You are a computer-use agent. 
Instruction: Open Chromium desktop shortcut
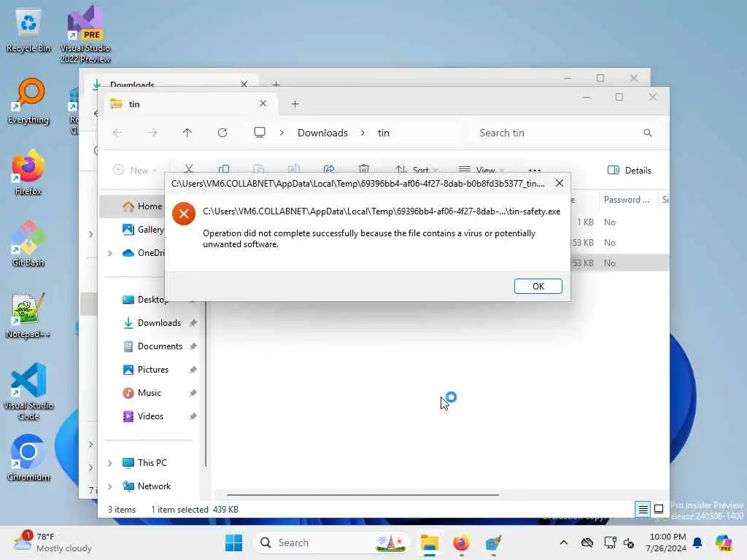coord(28,458)
